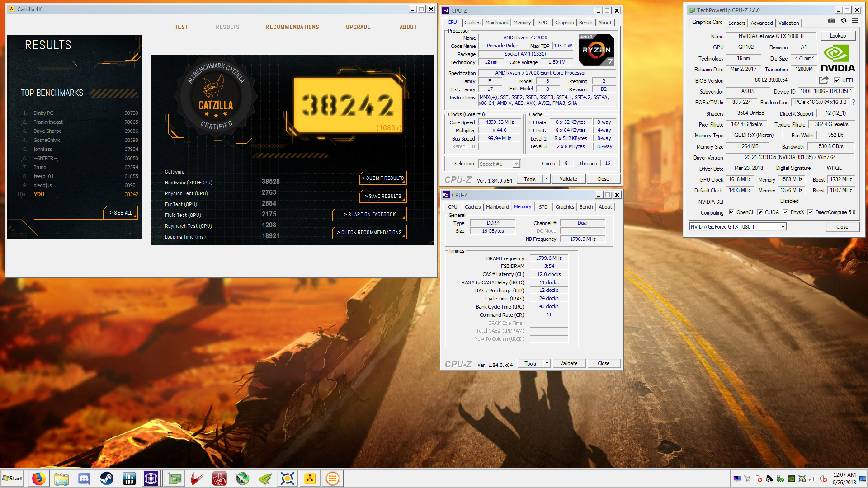Open Steam from the taskbar
868x488 pixels.
point(107,479)
